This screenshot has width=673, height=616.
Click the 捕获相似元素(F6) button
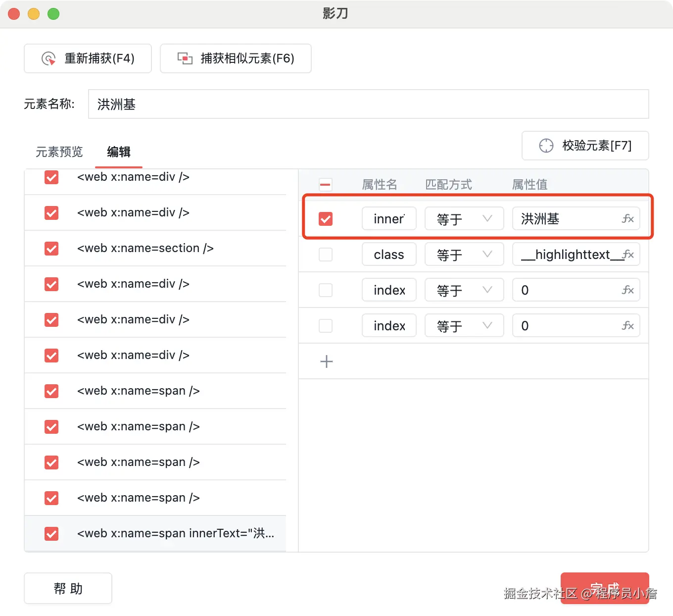pos(236,58)
